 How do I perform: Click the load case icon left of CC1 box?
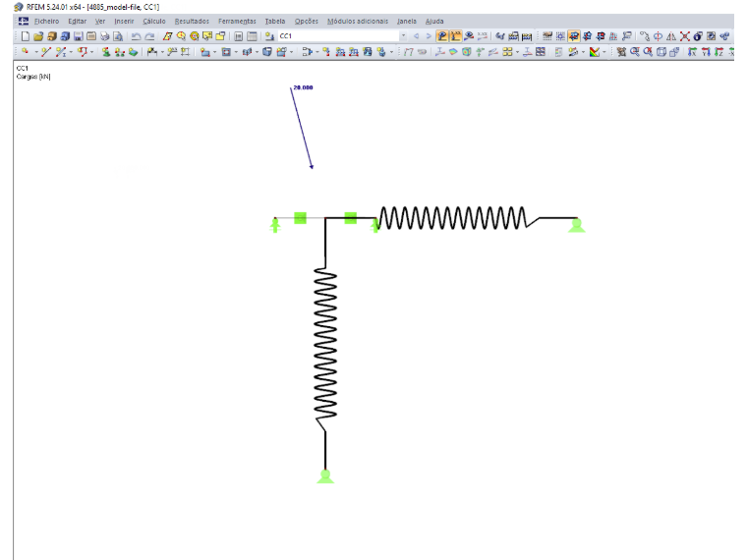click(x=269, y=36)
